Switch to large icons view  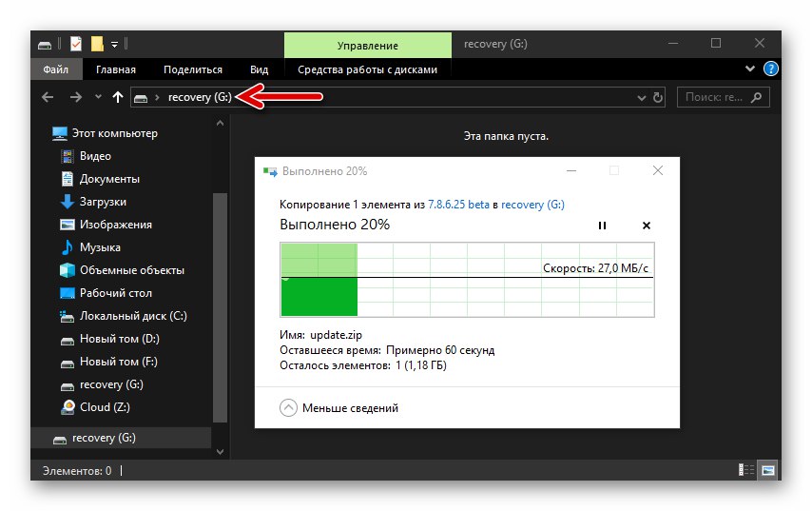click(768, 470)
